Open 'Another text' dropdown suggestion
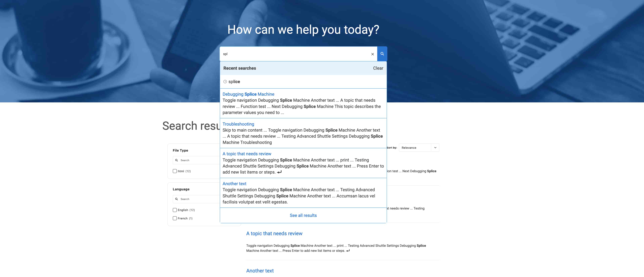 [x=234, y=183]
